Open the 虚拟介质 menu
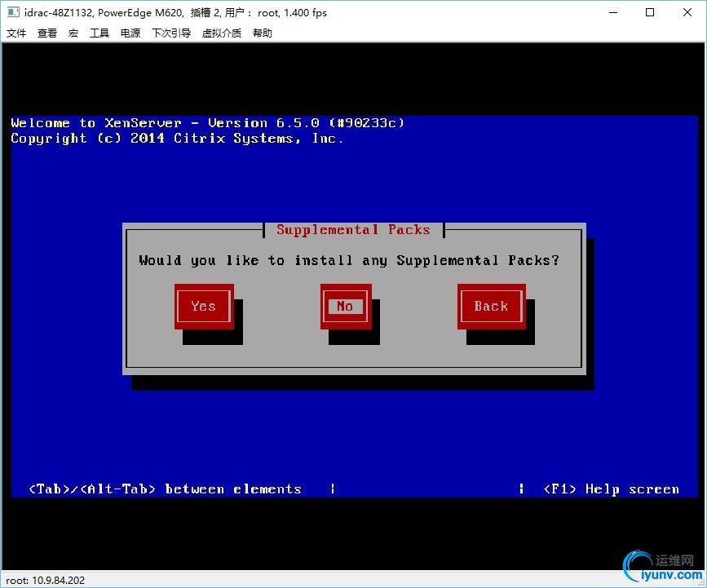707x588 pixels. point(221,33)
